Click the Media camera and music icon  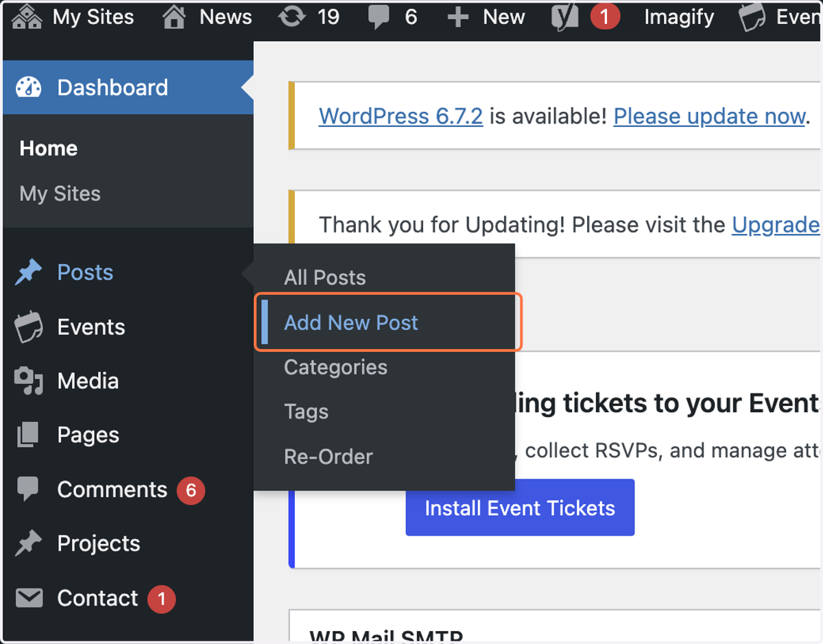click(x=29, y=381)
